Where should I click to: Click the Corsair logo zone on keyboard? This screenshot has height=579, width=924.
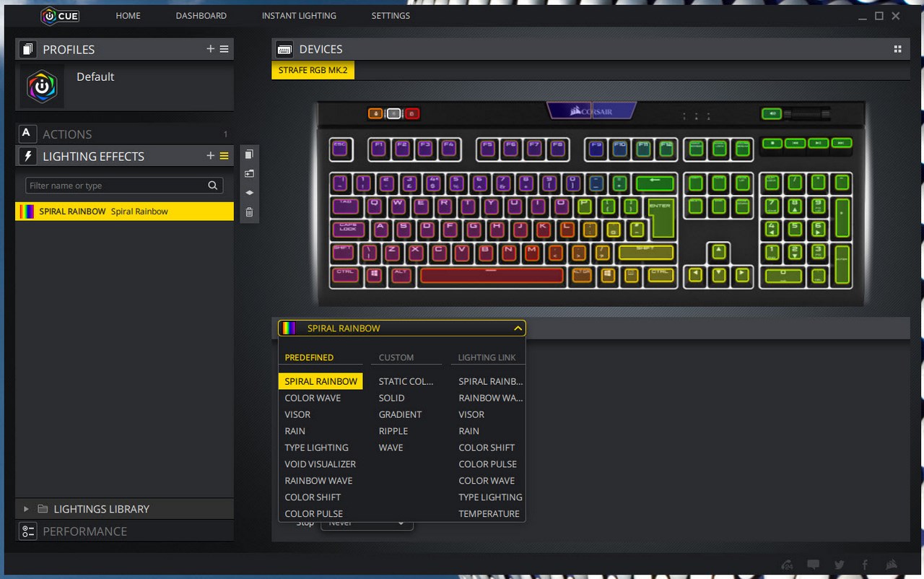point(591,111)
